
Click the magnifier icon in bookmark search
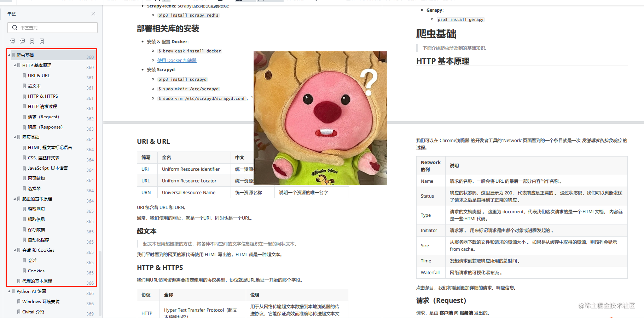(15, 28)
